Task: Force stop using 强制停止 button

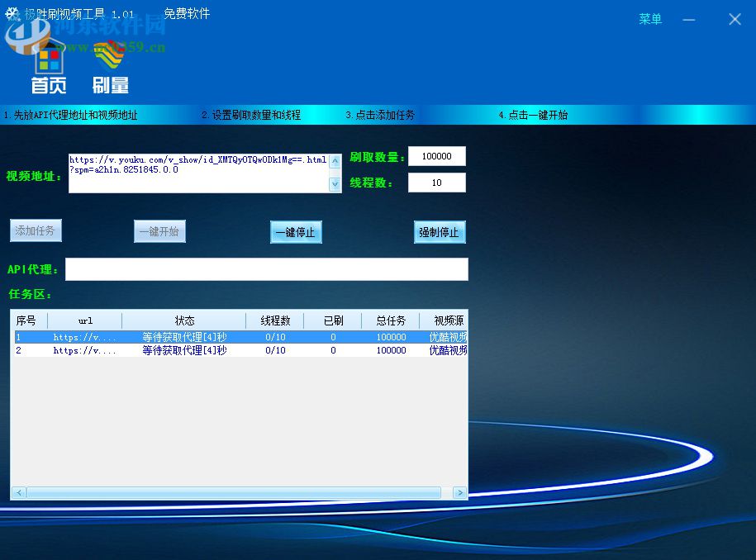Action: pyautogui.click(x=439, y=232)
